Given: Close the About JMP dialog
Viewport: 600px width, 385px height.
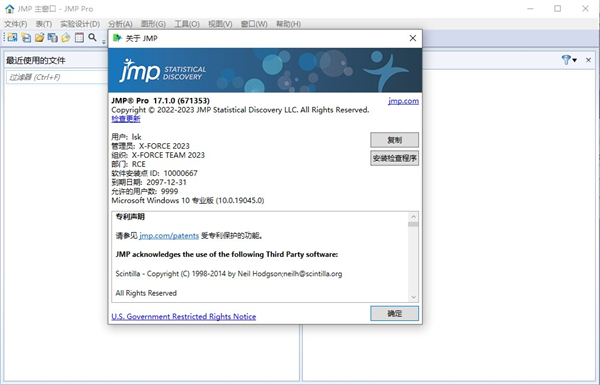Looking at the screenshot, I should [412, 38].
